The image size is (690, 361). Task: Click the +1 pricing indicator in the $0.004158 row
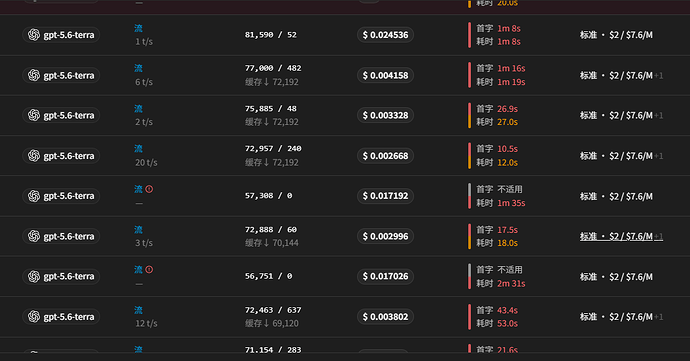coord(658,76)
